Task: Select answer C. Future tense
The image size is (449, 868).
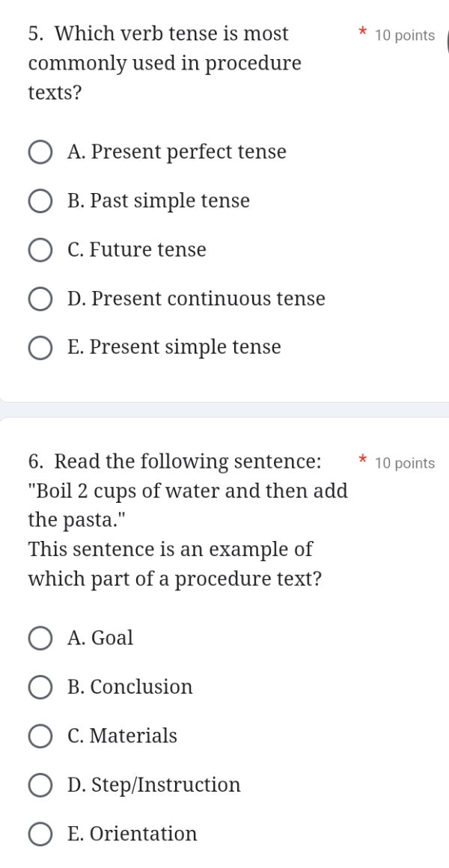Action: point(41,250)
